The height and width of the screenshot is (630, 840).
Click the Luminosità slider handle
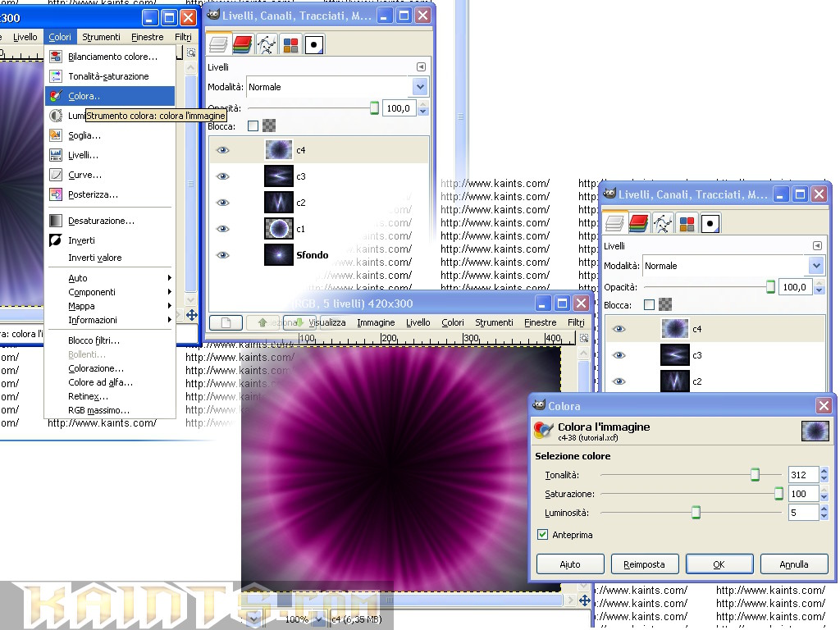pos(696,513)
